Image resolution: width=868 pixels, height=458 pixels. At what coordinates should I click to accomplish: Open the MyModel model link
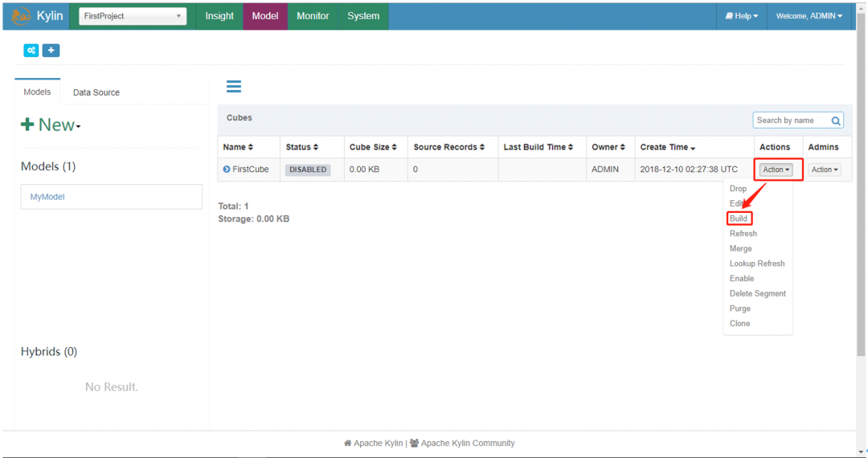[47, 197]
